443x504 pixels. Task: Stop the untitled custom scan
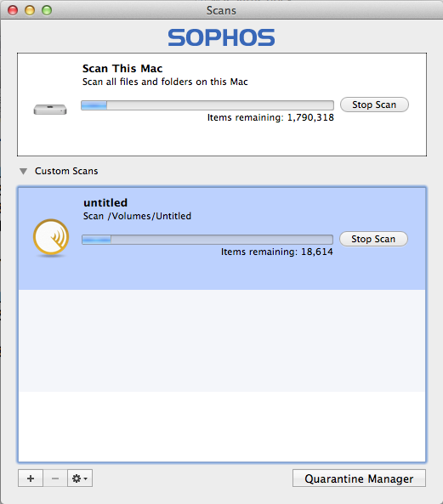(x=373, y=239)
